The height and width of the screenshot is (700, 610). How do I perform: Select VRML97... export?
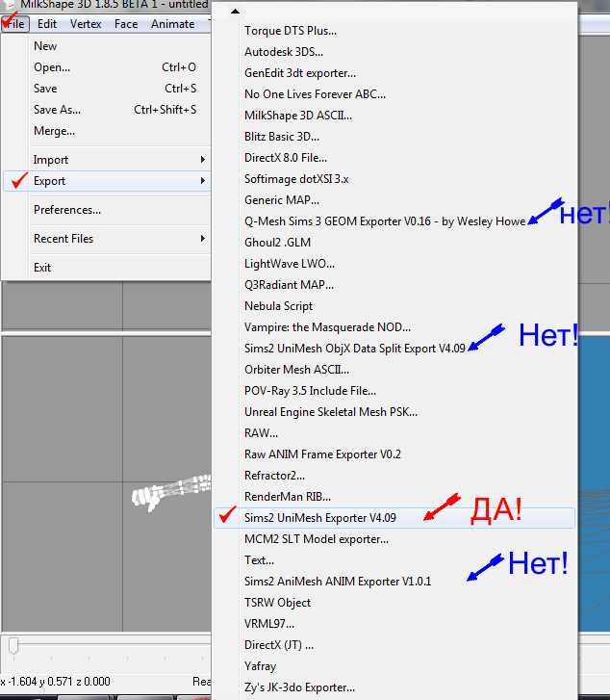(x=394, y=624)
